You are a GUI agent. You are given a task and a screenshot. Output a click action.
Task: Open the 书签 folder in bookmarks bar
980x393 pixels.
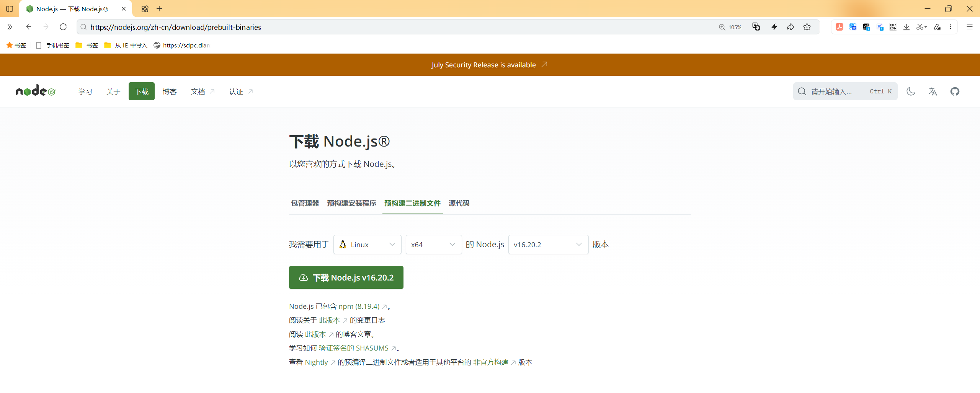point(87,45)
